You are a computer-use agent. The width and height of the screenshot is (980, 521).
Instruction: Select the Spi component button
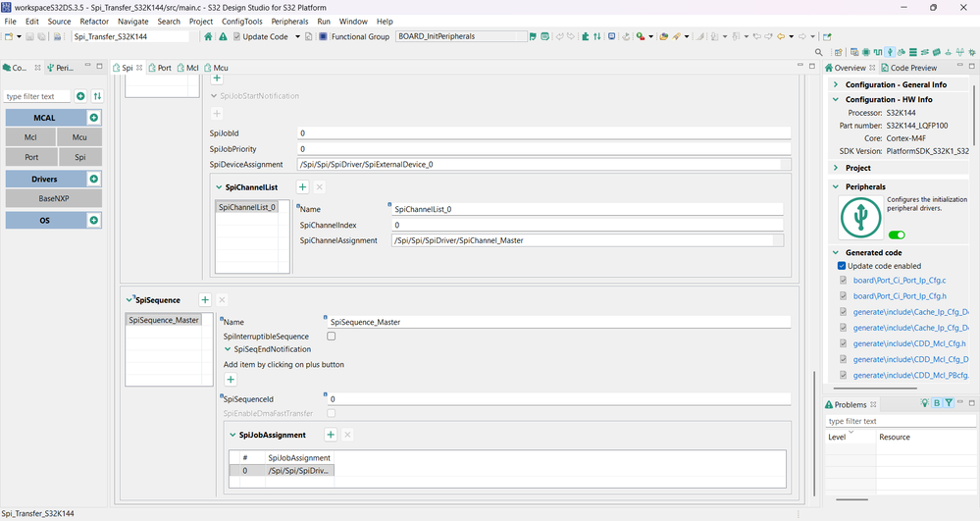pos(80,157)
